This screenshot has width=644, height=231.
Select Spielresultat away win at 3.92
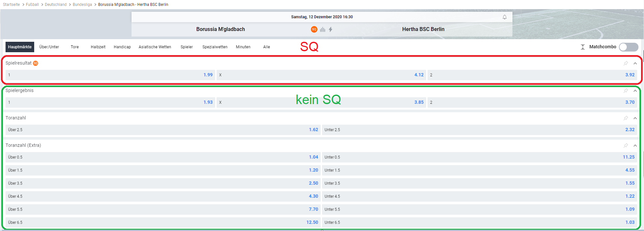pos(532,75)
